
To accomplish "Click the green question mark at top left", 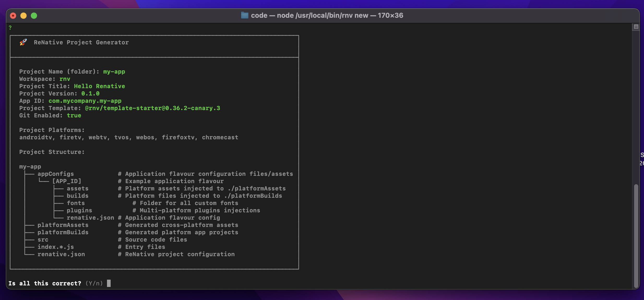I will (x=10, y=27).
